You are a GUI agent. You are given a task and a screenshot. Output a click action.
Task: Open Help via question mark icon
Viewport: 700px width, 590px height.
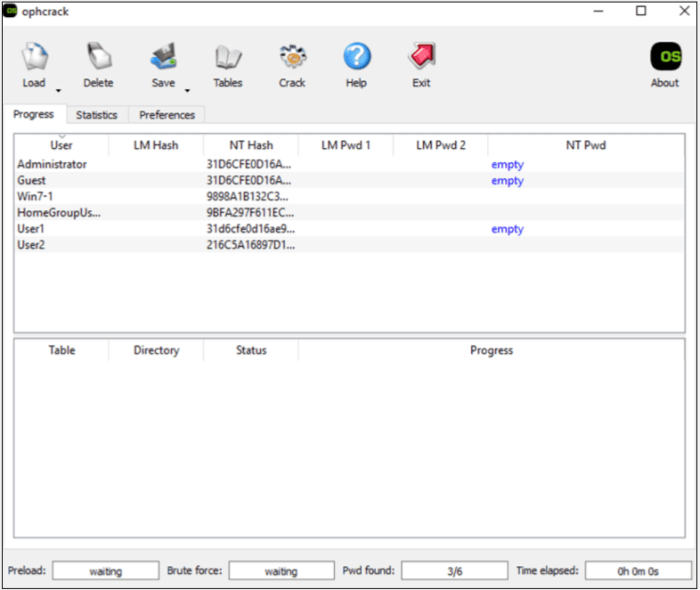[x=356, y=59]
